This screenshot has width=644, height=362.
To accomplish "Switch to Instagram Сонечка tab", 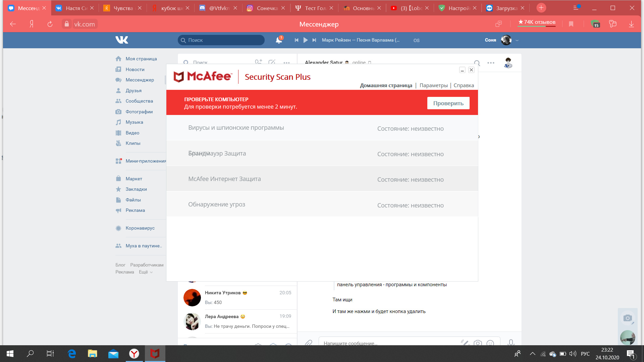I will coord(266,8).
